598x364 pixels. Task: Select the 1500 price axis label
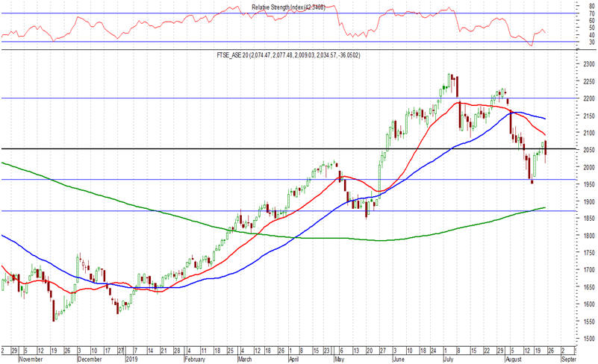click(589, 339)
